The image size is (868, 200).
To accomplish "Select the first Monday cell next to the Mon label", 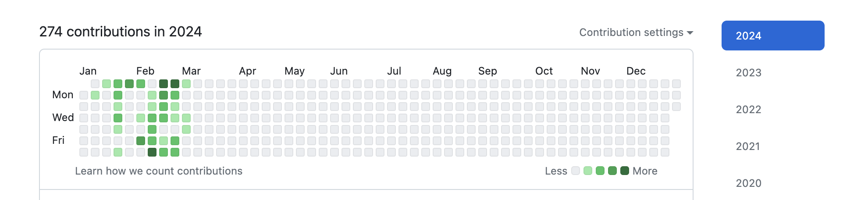I will coord(84,95).
